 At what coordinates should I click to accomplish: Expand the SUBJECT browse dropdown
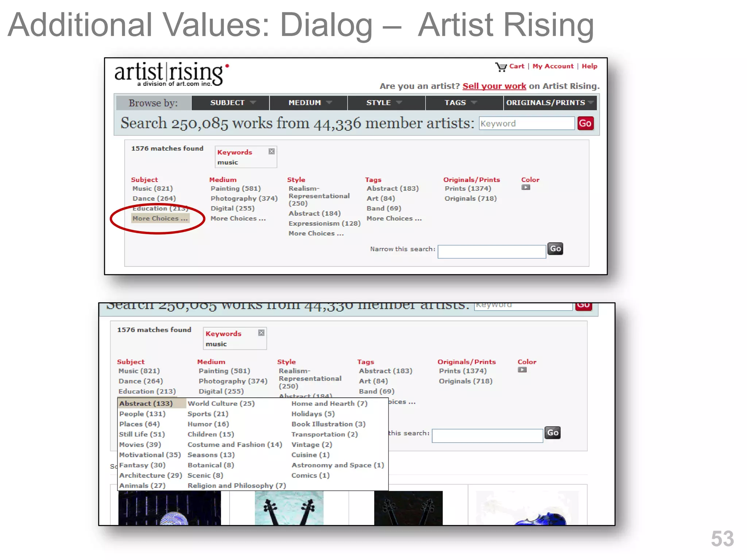point(231,103)
